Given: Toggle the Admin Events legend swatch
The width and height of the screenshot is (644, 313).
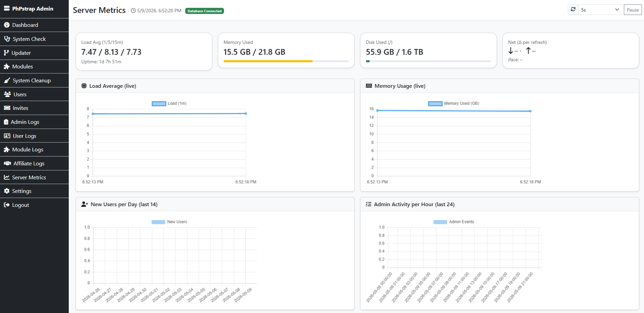Looking at the screenshot, I should (440, 222).
